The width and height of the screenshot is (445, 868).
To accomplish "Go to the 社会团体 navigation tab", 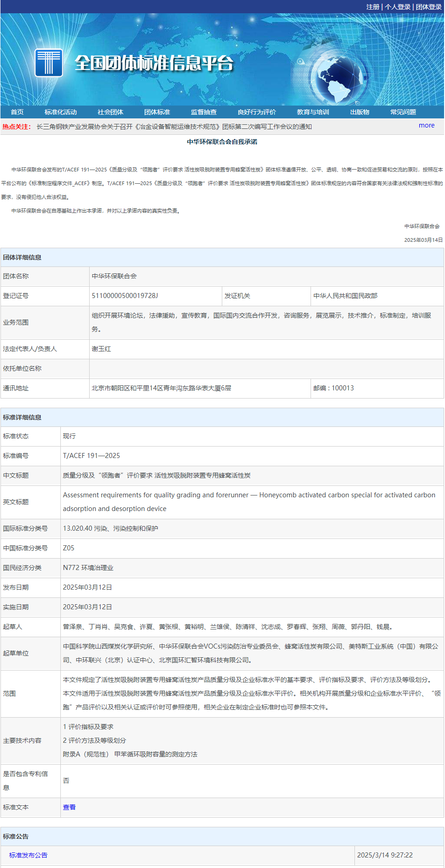I will tap(110, 112).
